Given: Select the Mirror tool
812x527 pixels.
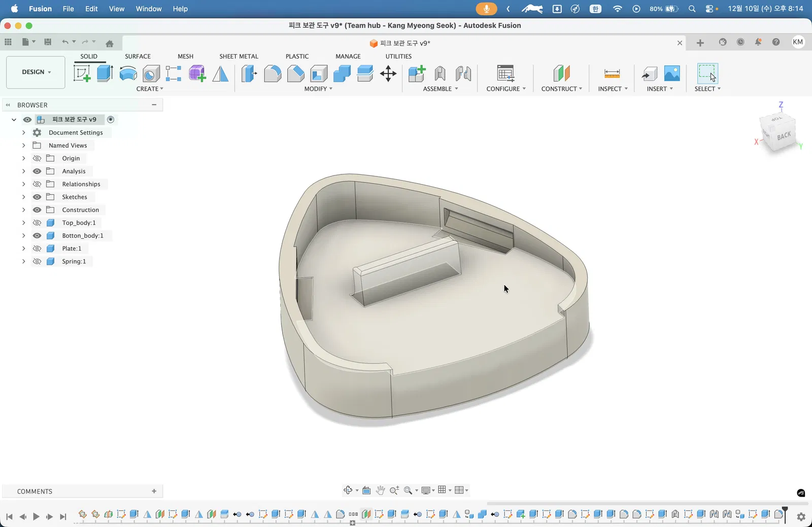Looking at the screenshot, I should point(220,74).
